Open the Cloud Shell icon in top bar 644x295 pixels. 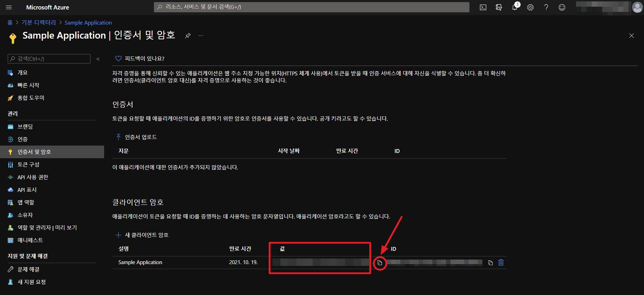(483, 7)
